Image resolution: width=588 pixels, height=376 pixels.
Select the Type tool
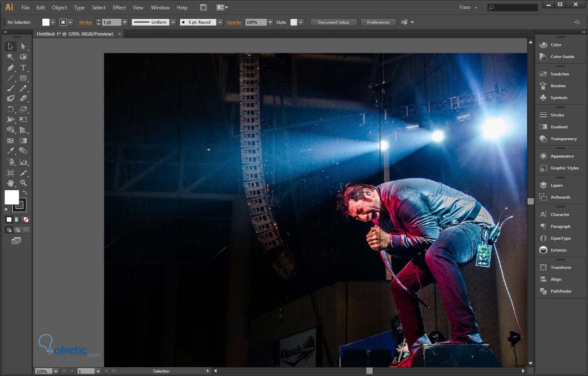coord(23,68)
